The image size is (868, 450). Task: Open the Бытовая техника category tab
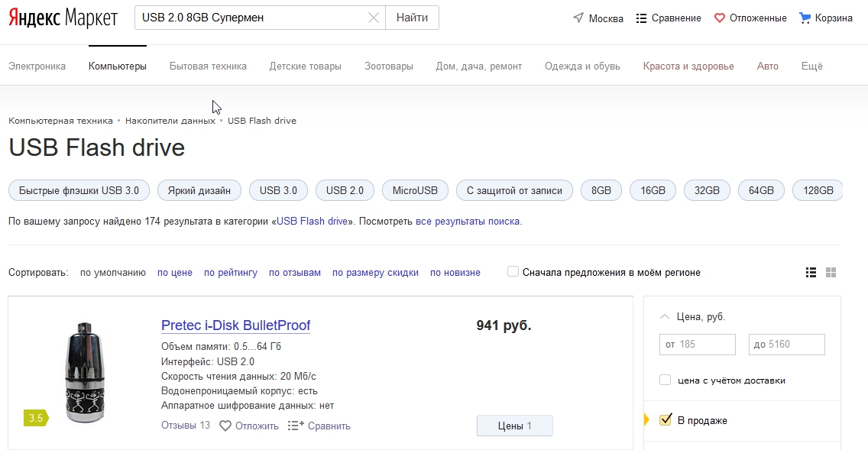click(208, 66)
